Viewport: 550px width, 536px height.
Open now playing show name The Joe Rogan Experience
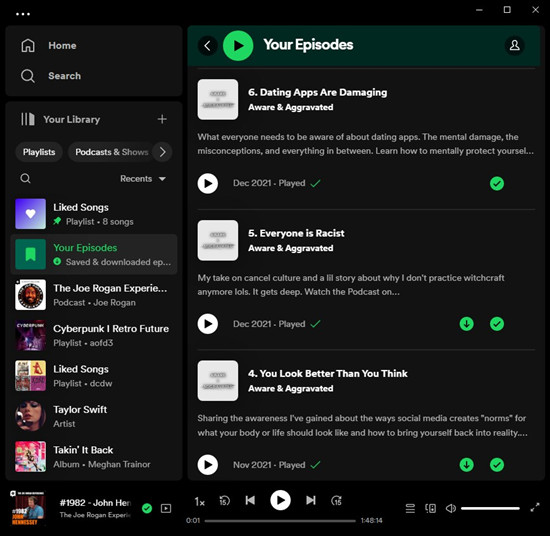point(95,515)
